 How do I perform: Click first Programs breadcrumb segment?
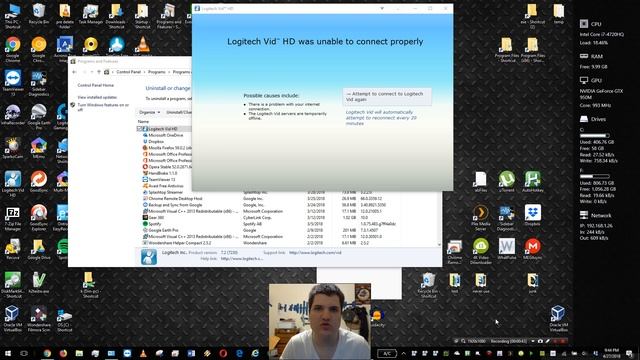click(x=157, y=72)
